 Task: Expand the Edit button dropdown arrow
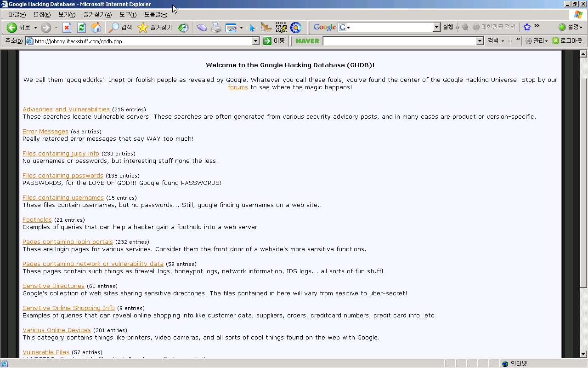[x=241, y=28]
